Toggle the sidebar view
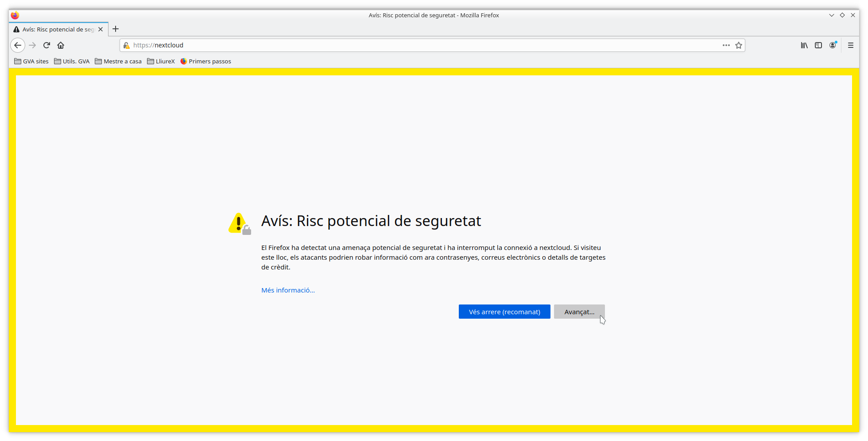Viewport: 868px width, 441px height. [818, 45]
